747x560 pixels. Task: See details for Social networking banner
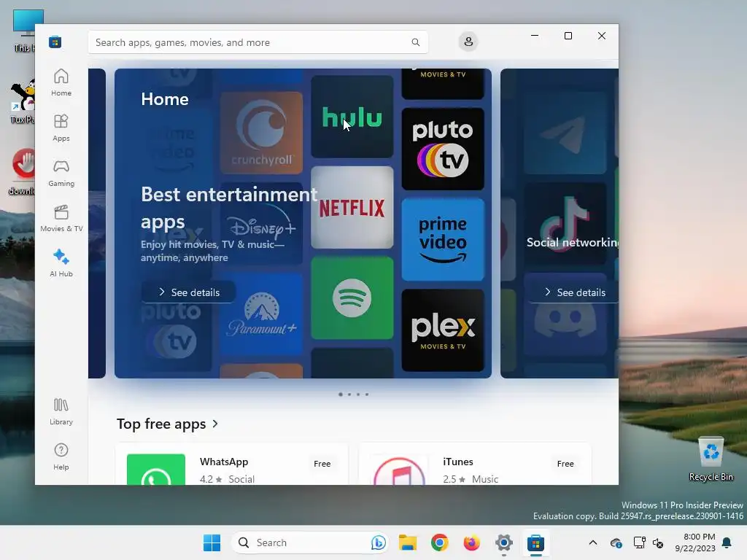(573, 292)
